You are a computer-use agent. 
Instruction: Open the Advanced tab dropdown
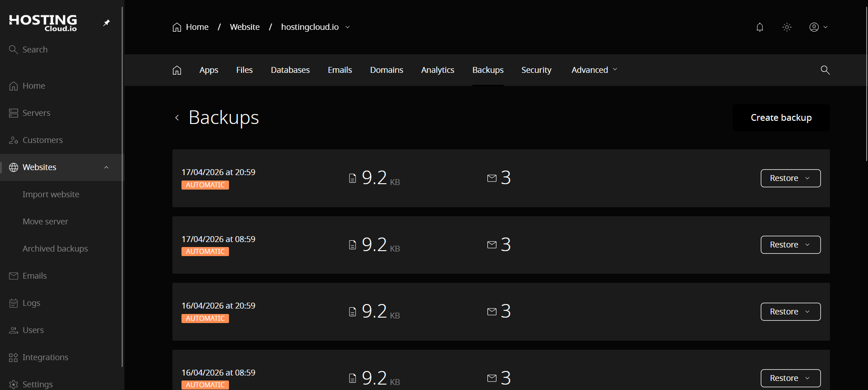594,70
